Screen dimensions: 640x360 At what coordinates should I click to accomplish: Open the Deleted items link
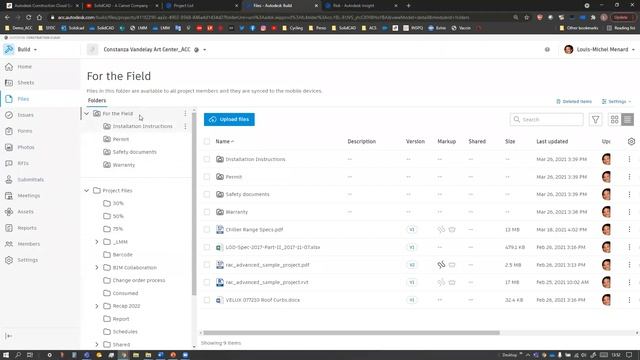click(x=573, y=101)
